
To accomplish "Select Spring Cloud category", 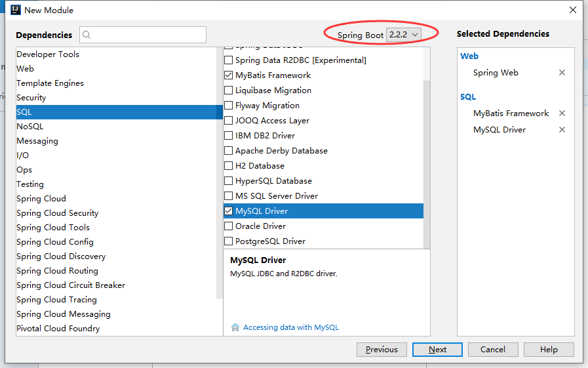I will click(116, 199).
